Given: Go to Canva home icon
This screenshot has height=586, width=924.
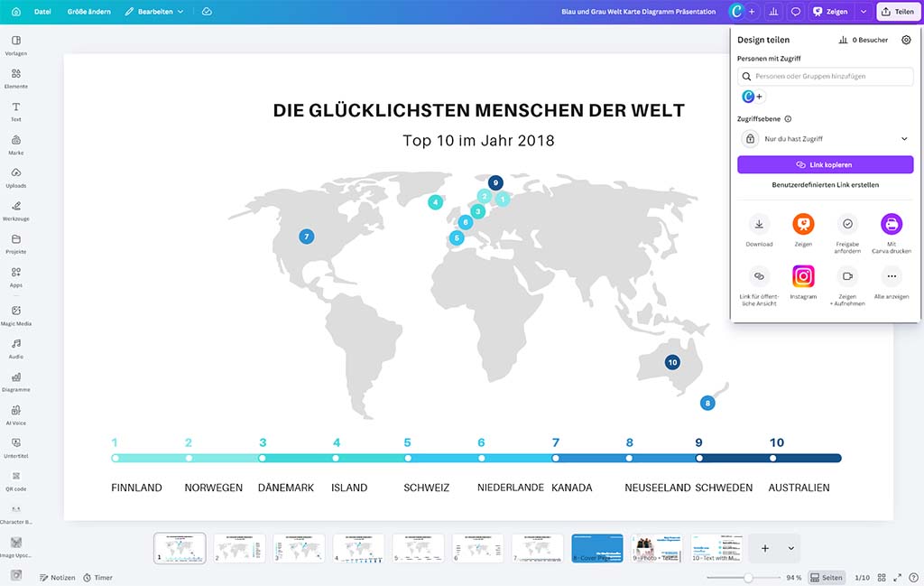Looking at the screenshot, I should [x=16, y=11].
